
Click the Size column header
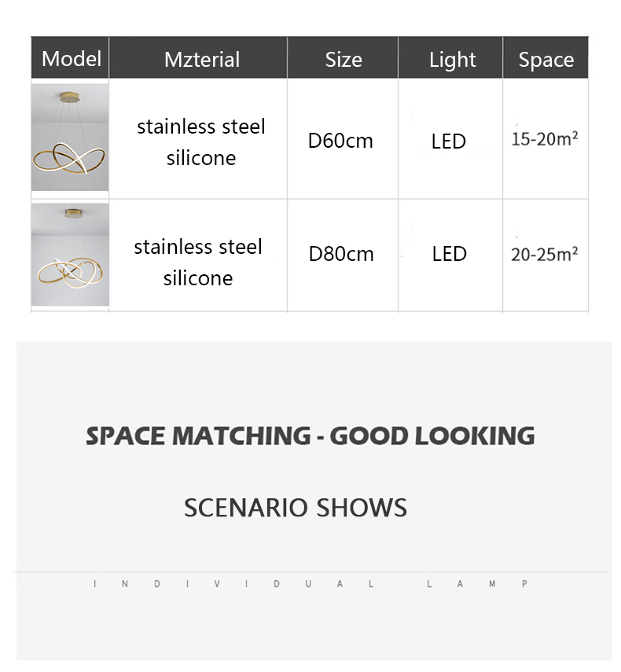[344, 60]
